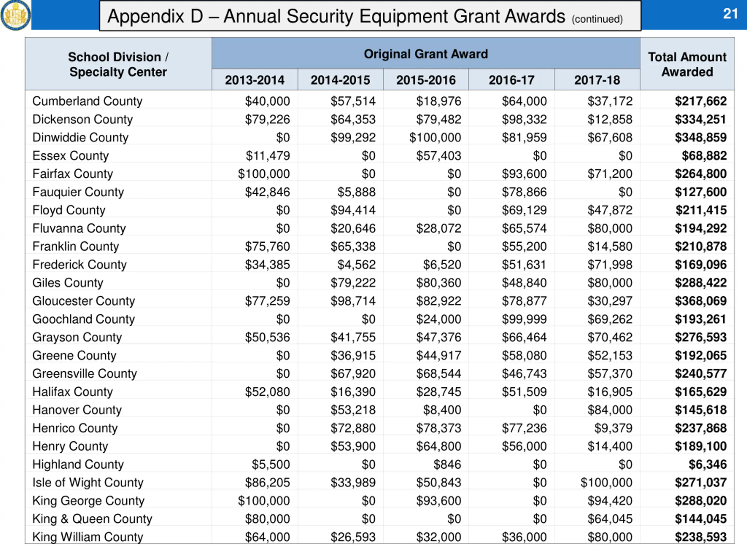The height and width of the screenshot is (560, 747).
Task: Click Gloucester County total $368,069
Action: pos(700,301)
